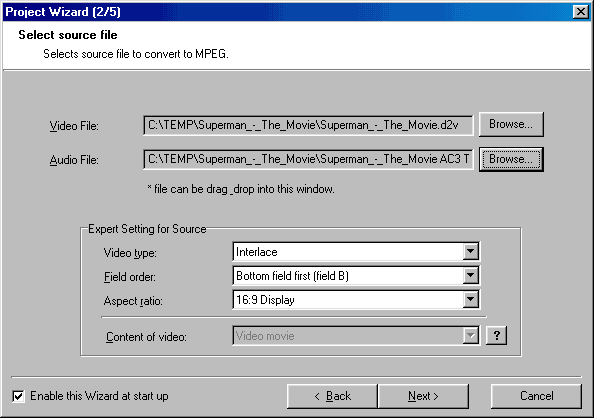Open the Aspect ratio dropdown arrow
The width and height of the screenshot is (594, 418).
470,300
